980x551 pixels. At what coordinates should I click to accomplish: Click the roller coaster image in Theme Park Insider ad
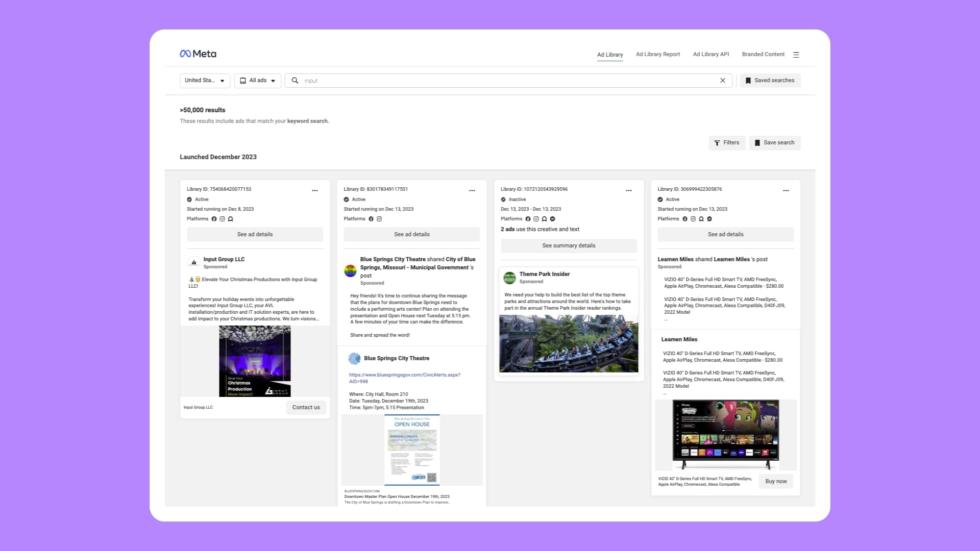pyautogui.click(x=568, y=343)
